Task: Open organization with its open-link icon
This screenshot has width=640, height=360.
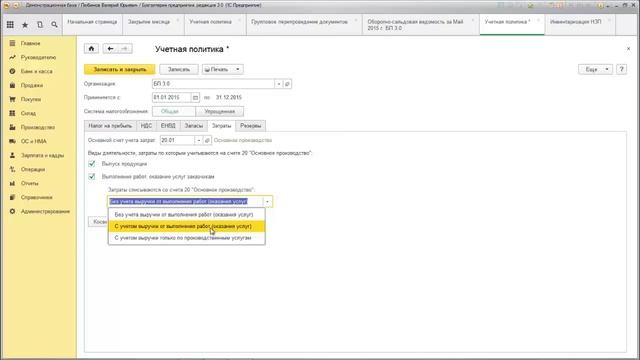Action: click(287, 84)
